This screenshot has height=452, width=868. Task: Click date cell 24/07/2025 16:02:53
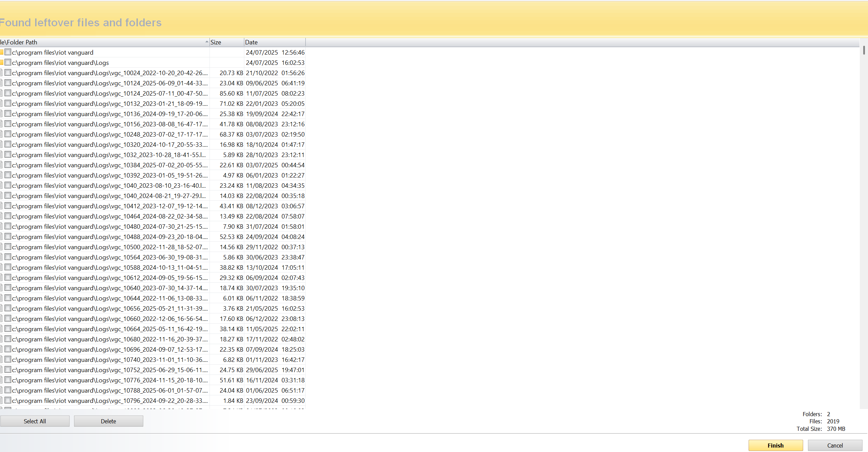(275, 62)
